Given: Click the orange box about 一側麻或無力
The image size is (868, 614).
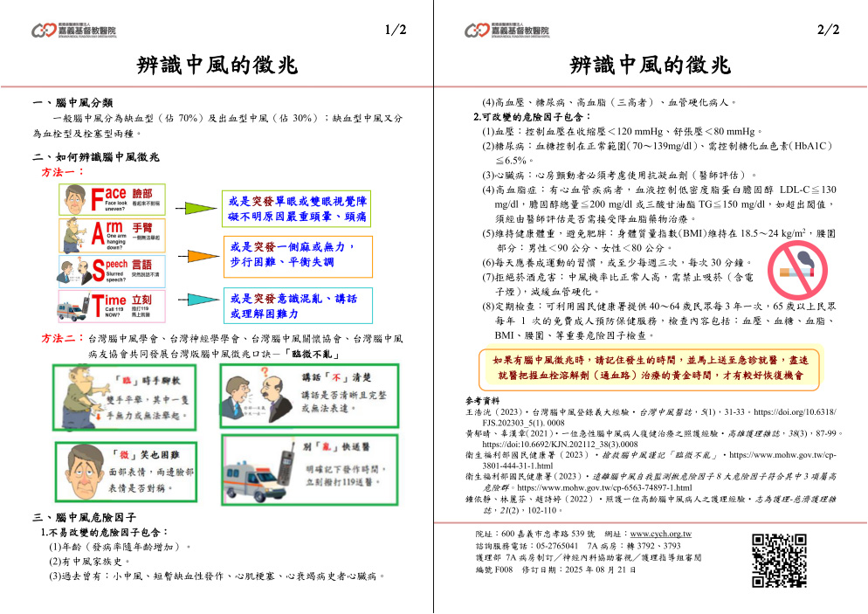Looking at the screenshot, I should 298,256.
